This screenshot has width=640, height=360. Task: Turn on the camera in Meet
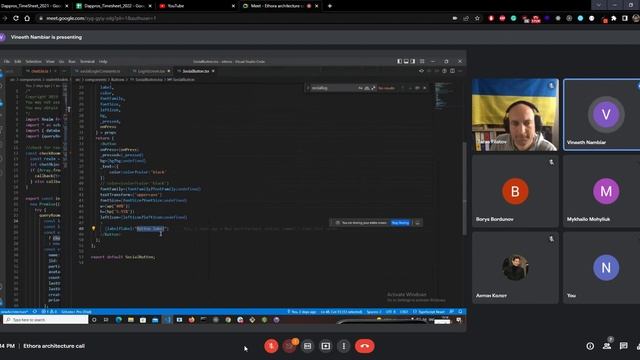289,346
